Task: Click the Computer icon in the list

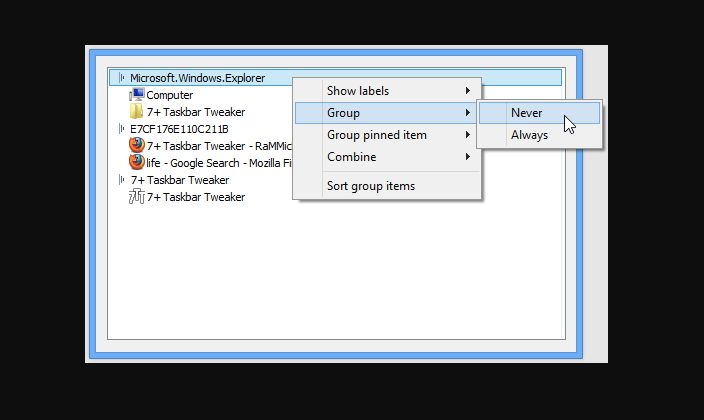Action: click(137, 95)
